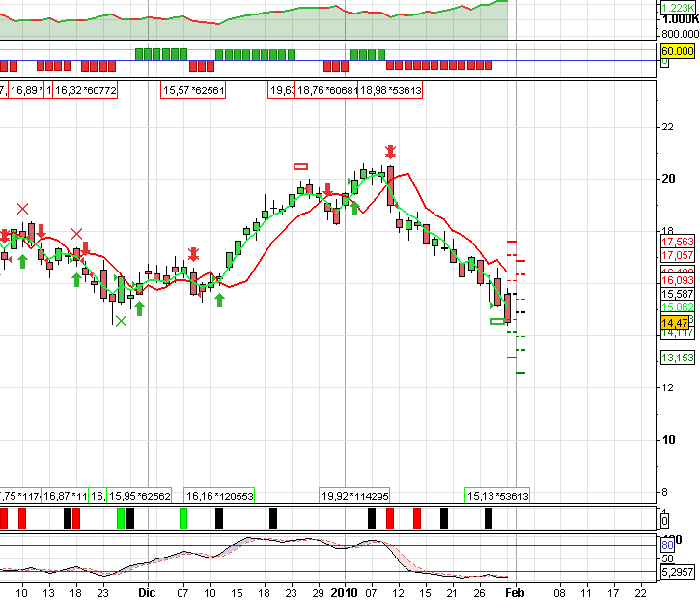Click the red double-arrow signal in early December

(x=194, y=254)
